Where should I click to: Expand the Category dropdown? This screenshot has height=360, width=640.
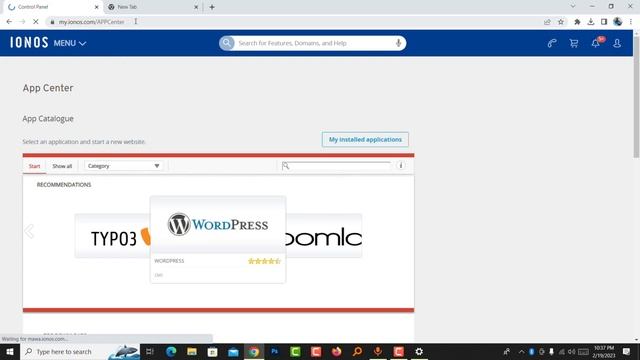pos(124,166)
